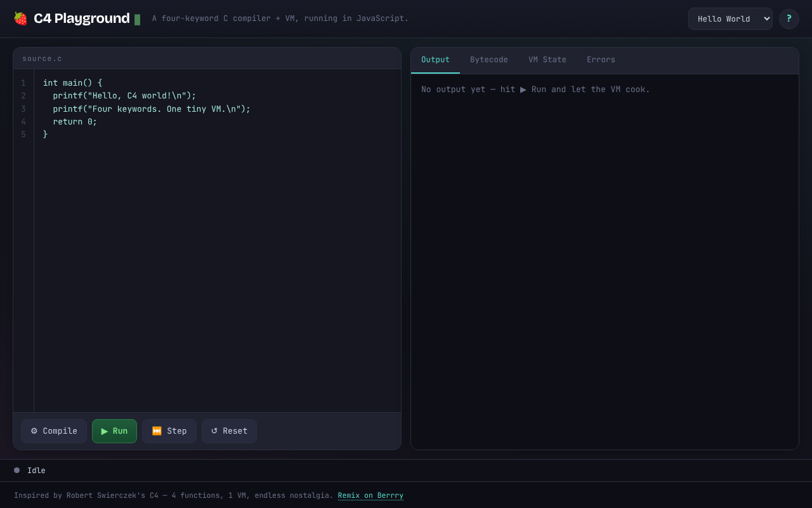The height and width of the screenshot is (508, 812).
Task: Click the strawberry logo icon
Action: point(20,18)
